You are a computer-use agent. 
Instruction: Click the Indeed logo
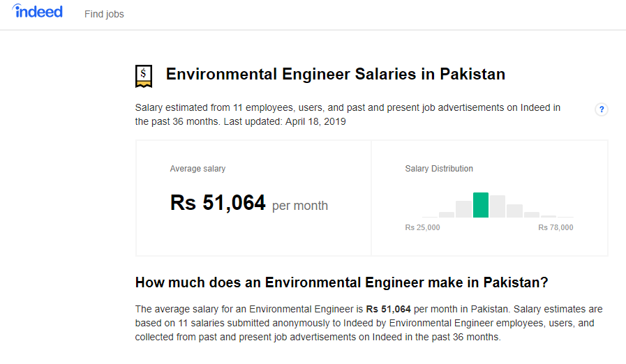coord(38,12)
